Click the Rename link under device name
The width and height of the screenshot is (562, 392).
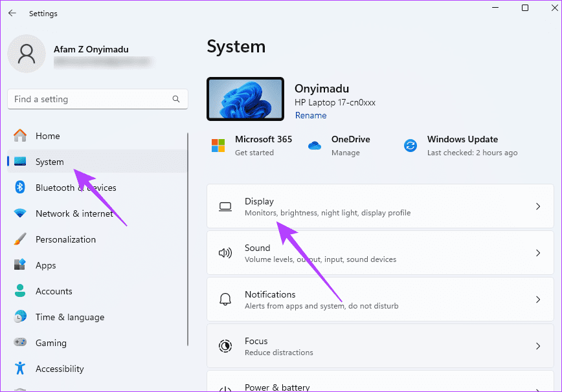[x=311, y=115]
